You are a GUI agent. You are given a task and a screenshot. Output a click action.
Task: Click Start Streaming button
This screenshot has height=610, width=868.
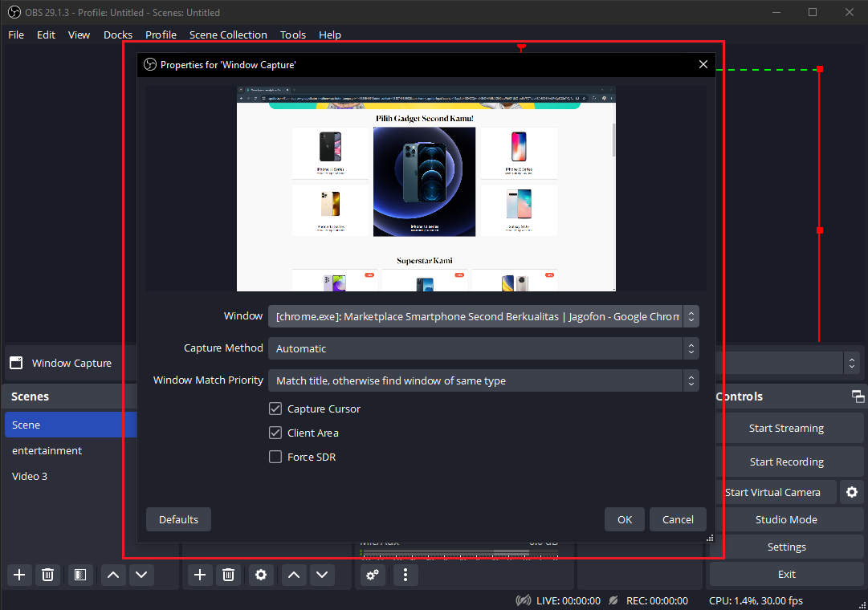[x=786, y=429]
